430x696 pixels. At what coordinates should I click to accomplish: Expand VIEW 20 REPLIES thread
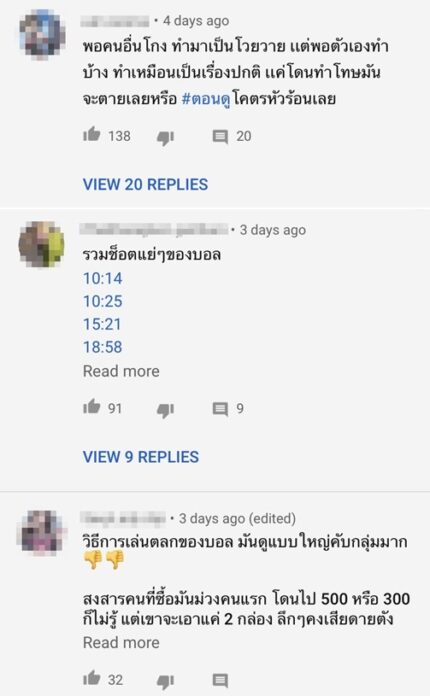[146, 185]
